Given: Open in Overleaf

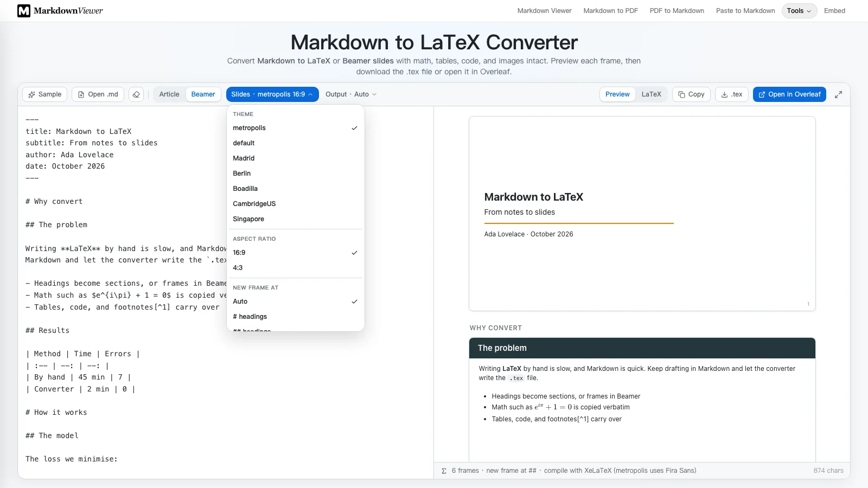Looking at the screenshot, I should tap(789, 94).
